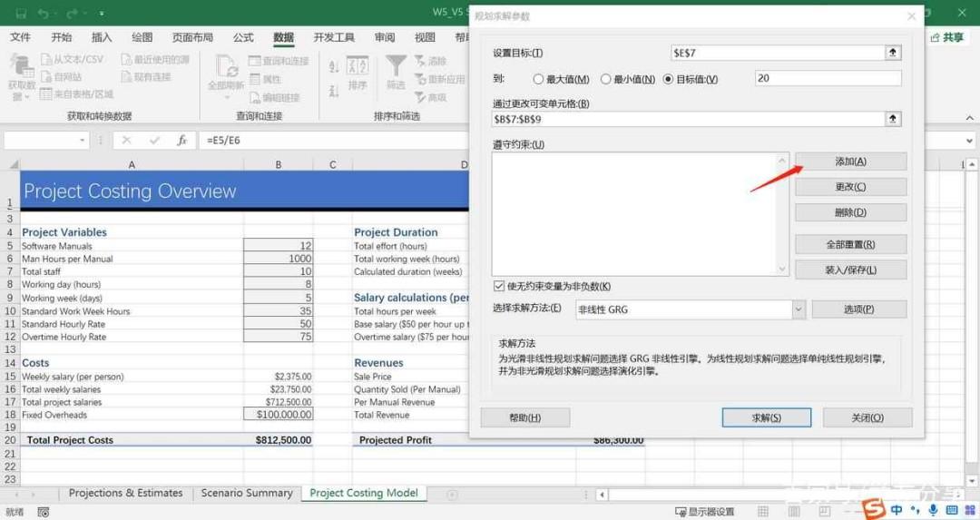Click the constraints list scrollbar down arrow
980x520 pixels.
[x=782, y=269]
